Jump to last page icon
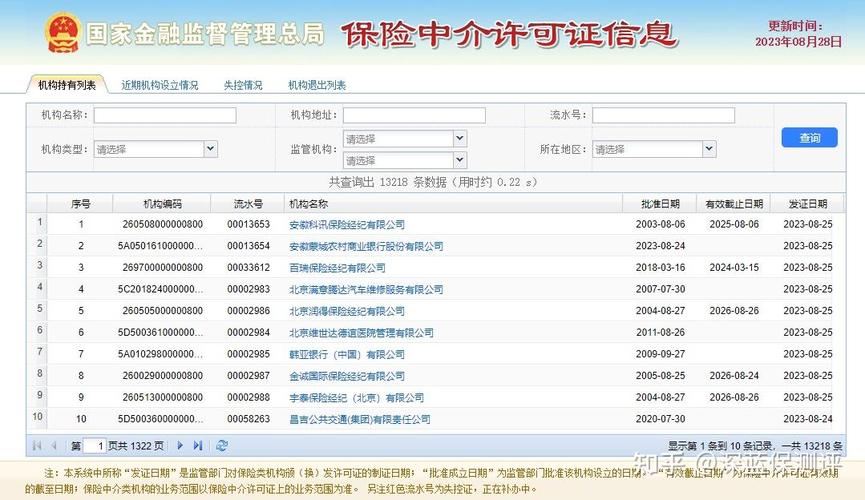 pyautogui.click(x=198, y=445)
